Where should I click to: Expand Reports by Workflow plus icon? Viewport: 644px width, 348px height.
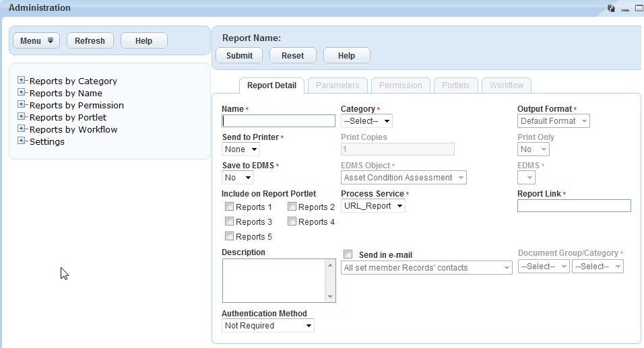22,129
